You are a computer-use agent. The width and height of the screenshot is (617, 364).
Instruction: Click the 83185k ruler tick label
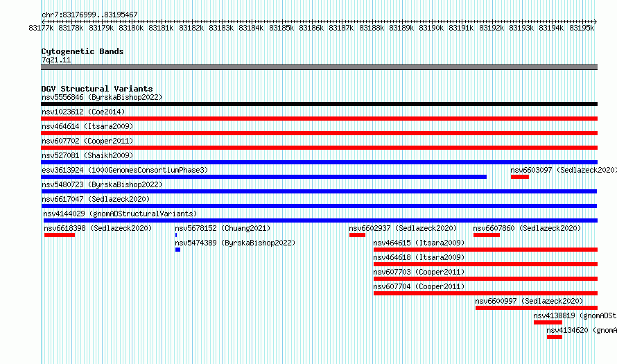pos(281,28)
